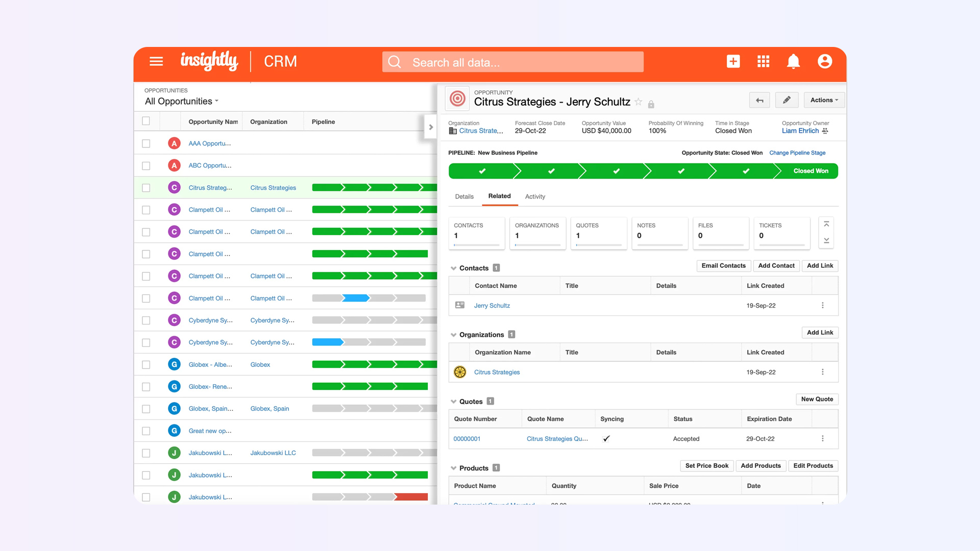Image resolution: width=980 pixels, height=551 pixels.
Task: Check the Globex - Albe row checkbox
Action: [x=146, y=365]
